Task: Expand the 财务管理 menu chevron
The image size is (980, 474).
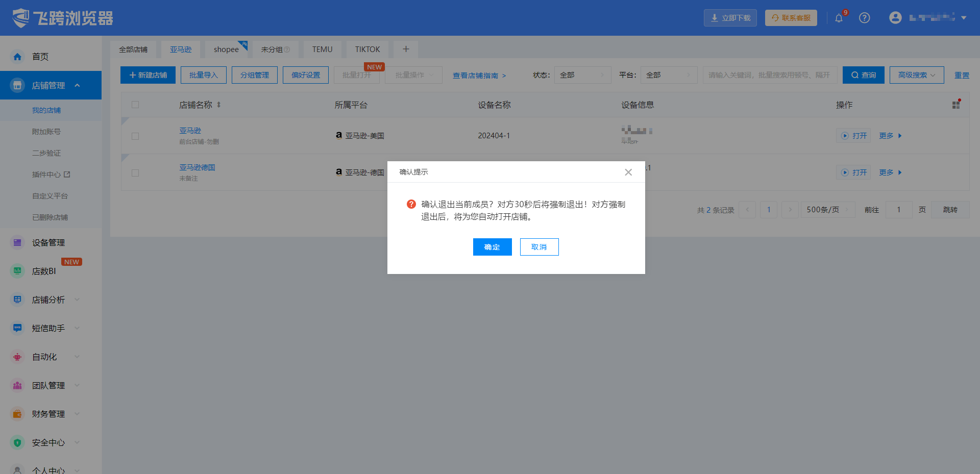Action: click(77, 414)
